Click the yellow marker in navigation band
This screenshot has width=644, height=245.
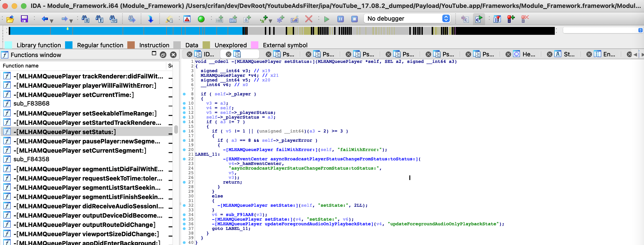pyautogui.click(x=68, y=29)
